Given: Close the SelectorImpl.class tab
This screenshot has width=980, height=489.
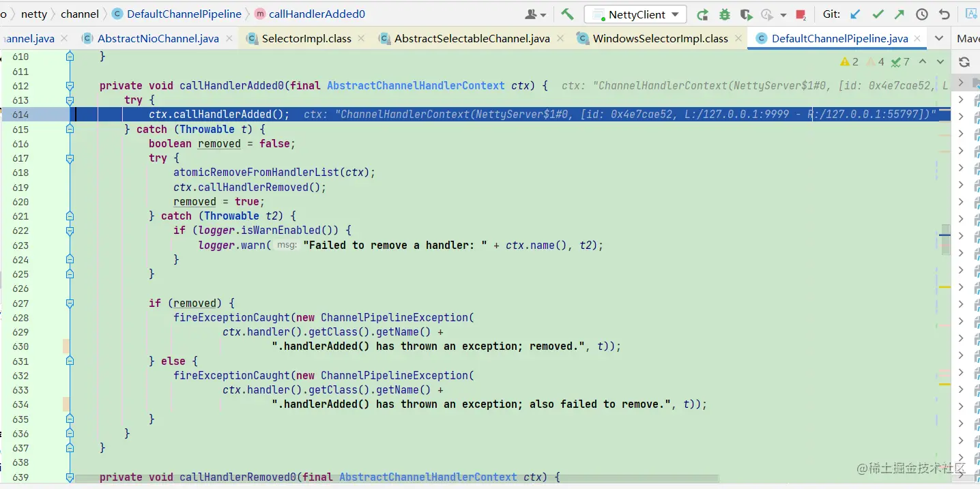Looking at the screenshot, I should tap(361, 39).
